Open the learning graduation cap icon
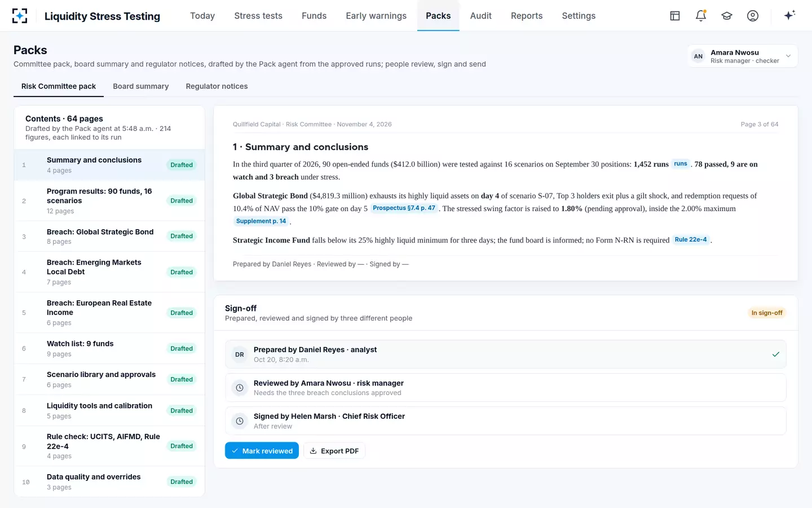Viewport: 812px width, 508px height. [727, 16]
